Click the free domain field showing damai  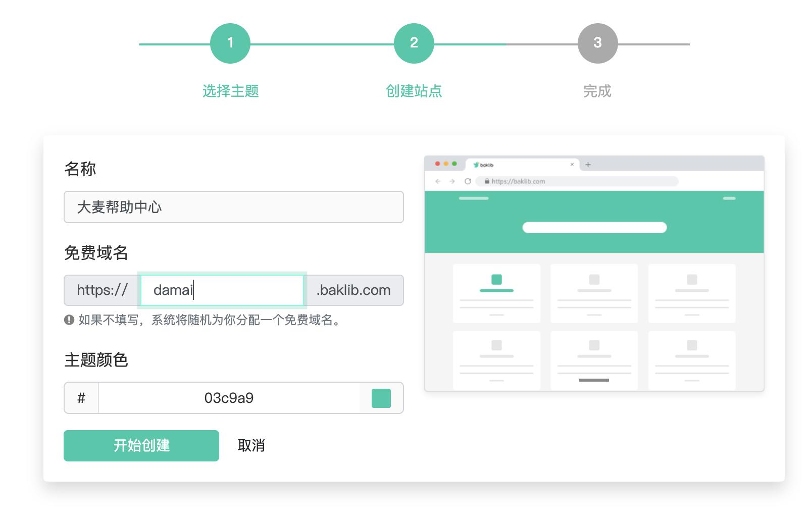(222, 290)
